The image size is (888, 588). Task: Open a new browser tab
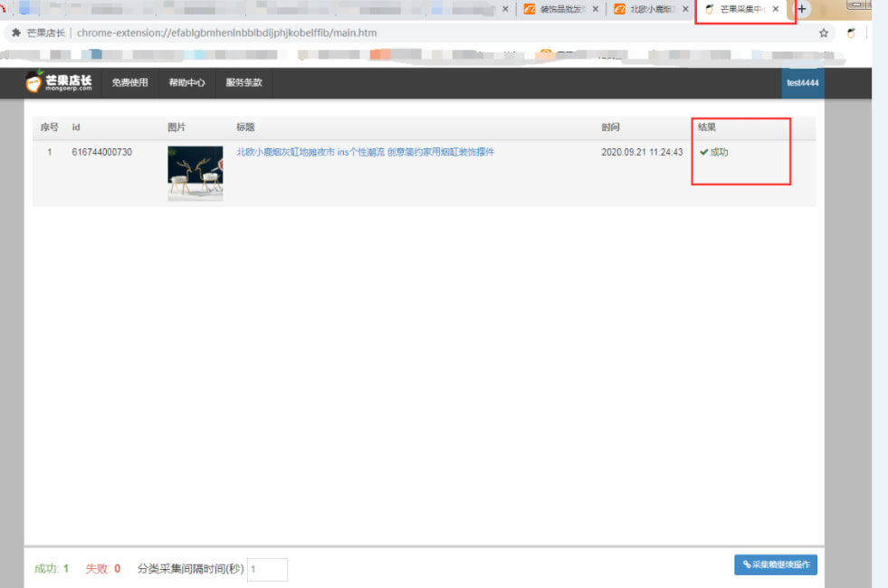[802, 9]
